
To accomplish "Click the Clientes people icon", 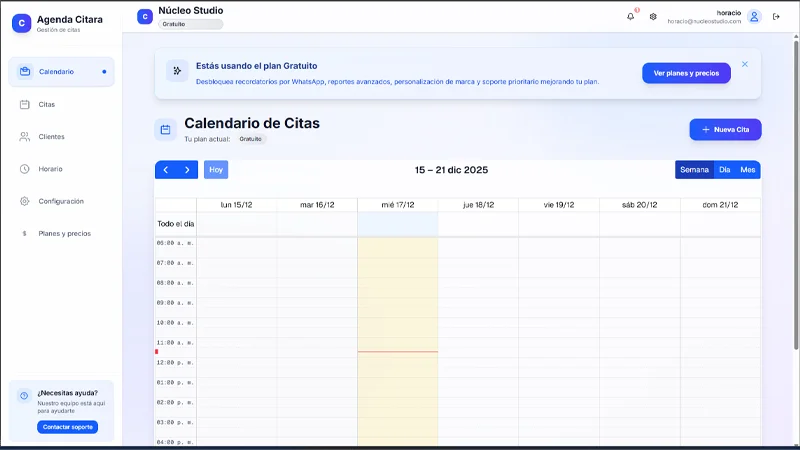I will tap(24, 136).
